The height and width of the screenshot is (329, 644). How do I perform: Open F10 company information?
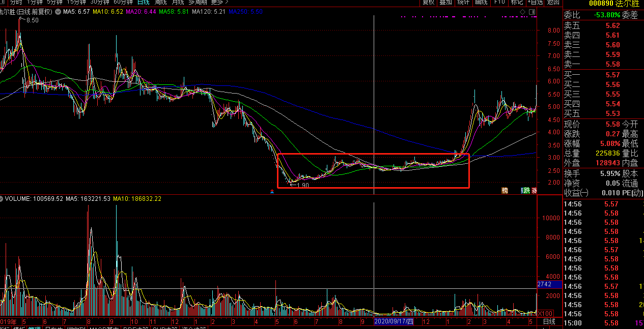pyautogui.click(x=499, y=3)
